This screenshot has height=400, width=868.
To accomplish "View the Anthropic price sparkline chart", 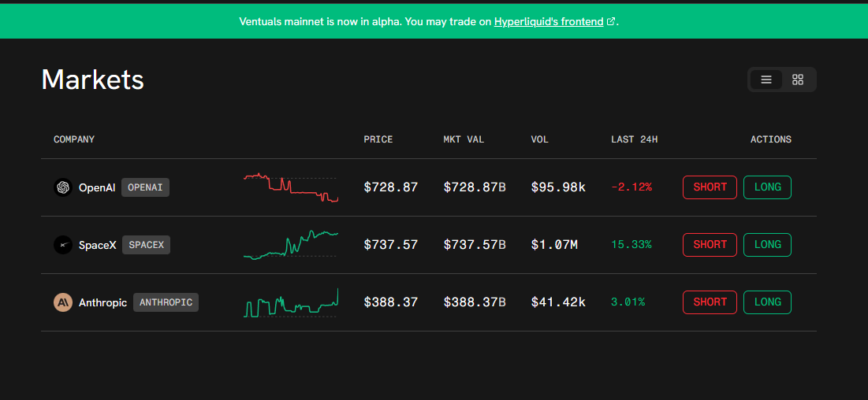I will [290, 304].
